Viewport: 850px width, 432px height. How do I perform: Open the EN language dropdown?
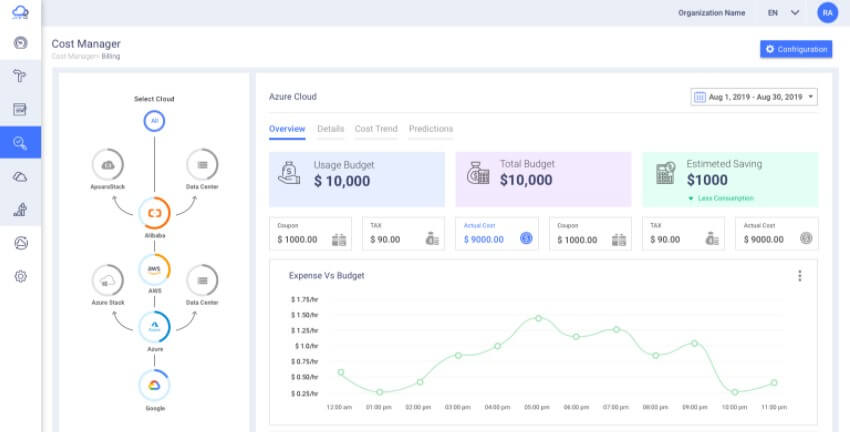pyautogui.click(x=783, y=12)
